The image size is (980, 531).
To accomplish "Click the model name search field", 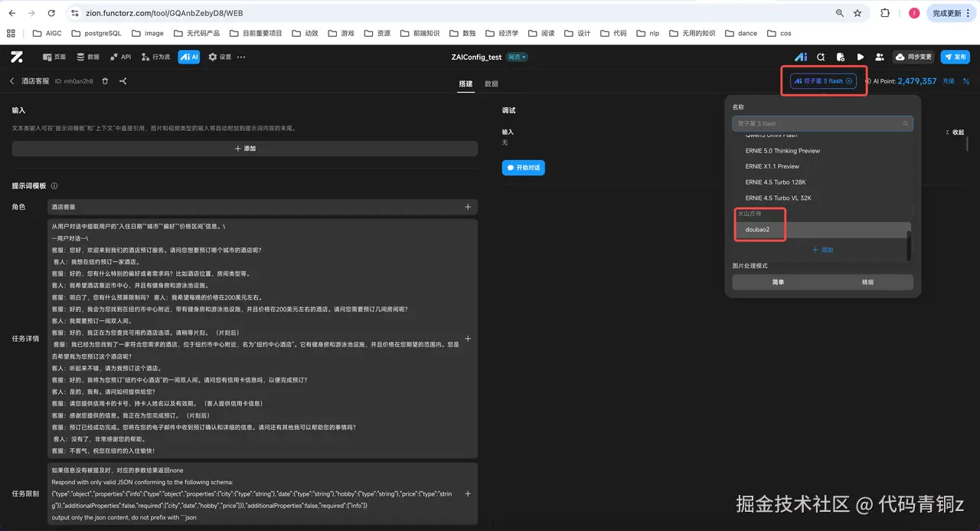I will (822, 123).
